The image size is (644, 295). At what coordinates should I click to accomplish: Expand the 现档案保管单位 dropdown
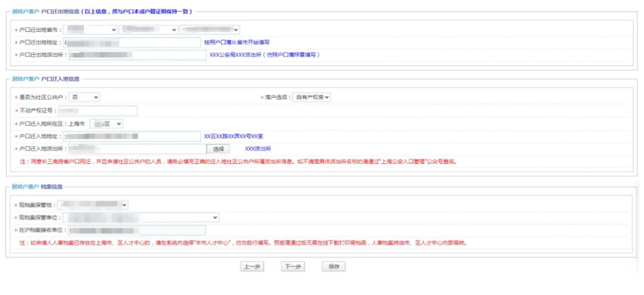[x=140, y=218]
